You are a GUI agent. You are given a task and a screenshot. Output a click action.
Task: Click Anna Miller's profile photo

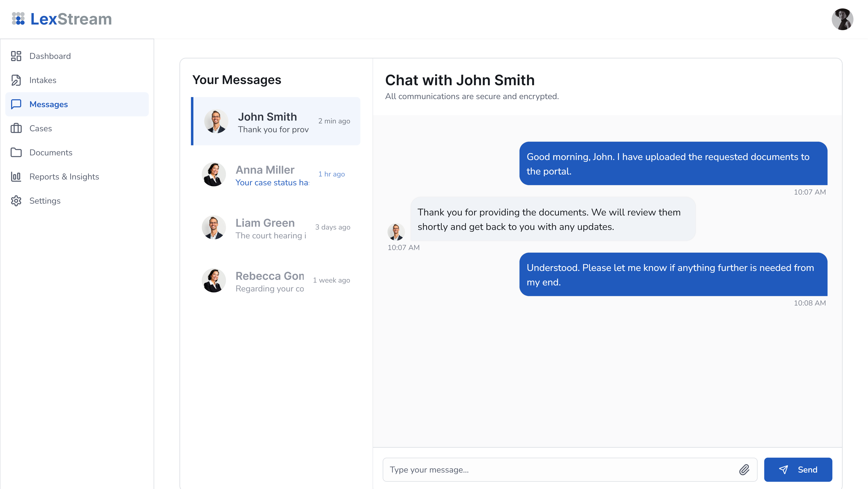coord(214,174)
